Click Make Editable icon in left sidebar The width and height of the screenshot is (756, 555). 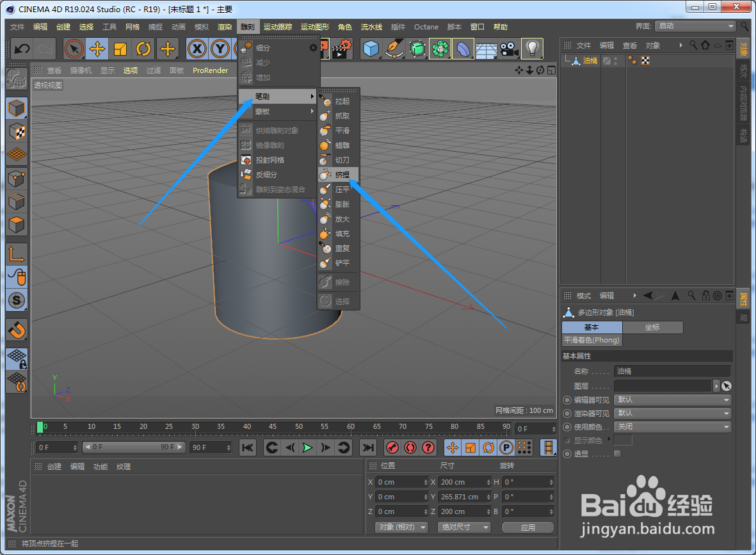click(17, 79)
